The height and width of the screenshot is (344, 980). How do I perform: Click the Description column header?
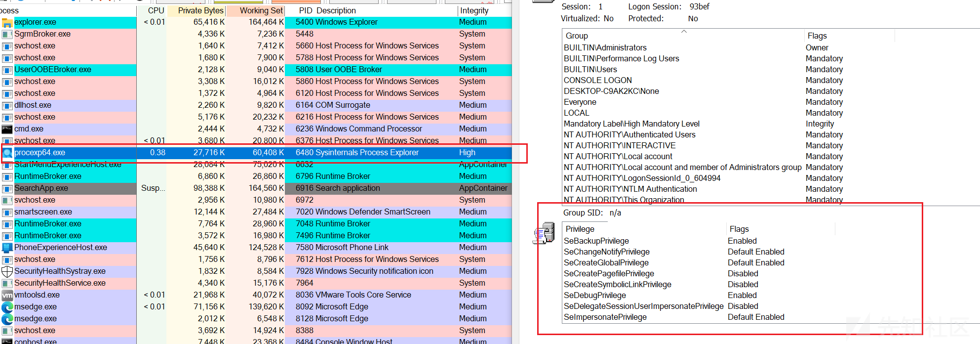tap(336, 10)
